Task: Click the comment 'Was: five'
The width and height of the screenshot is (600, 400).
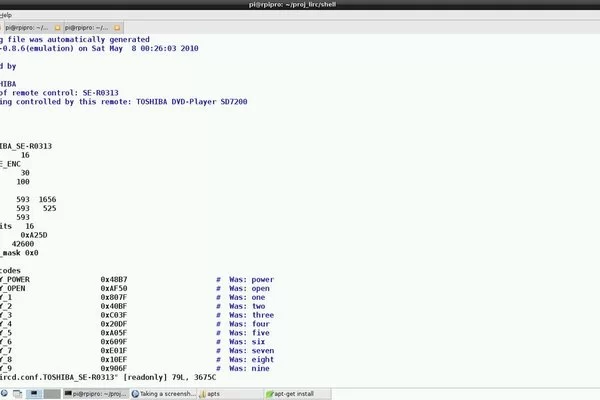Action: coord(249,333)
